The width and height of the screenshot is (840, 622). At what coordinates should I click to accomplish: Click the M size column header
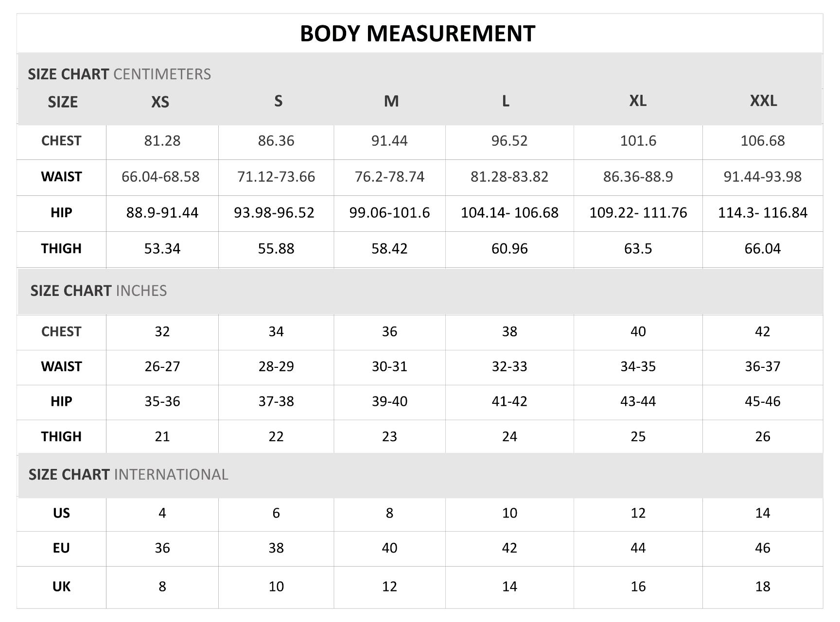pyautogui.click(x=391, y=101)
